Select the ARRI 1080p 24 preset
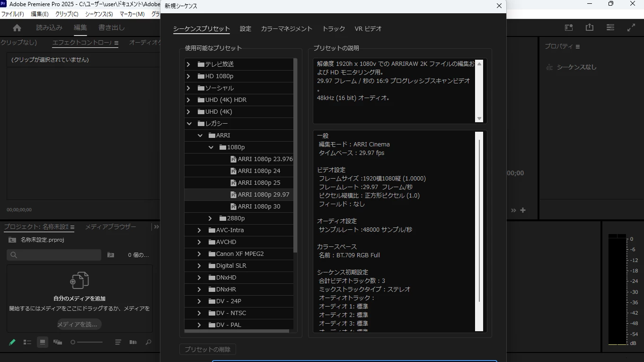Viewport: 644px width, 362px height. point(238,171)
